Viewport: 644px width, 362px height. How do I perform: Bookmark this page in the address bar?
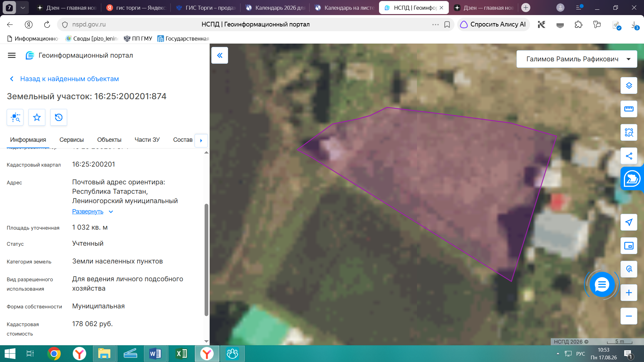click(447, 24)
